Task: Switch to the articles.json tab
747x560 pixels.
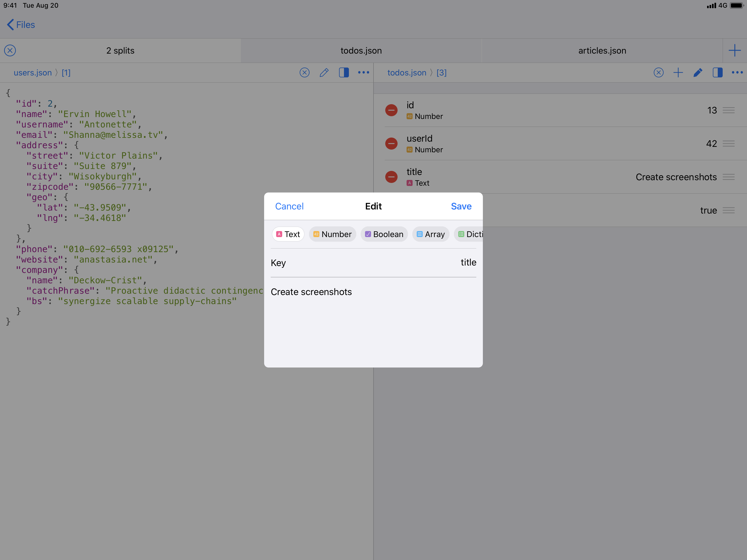Action: coord(602,51)
